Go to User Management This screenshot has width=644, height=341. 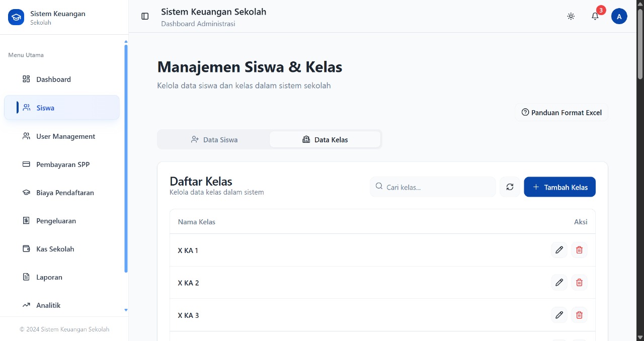click(x=62, y=136)
